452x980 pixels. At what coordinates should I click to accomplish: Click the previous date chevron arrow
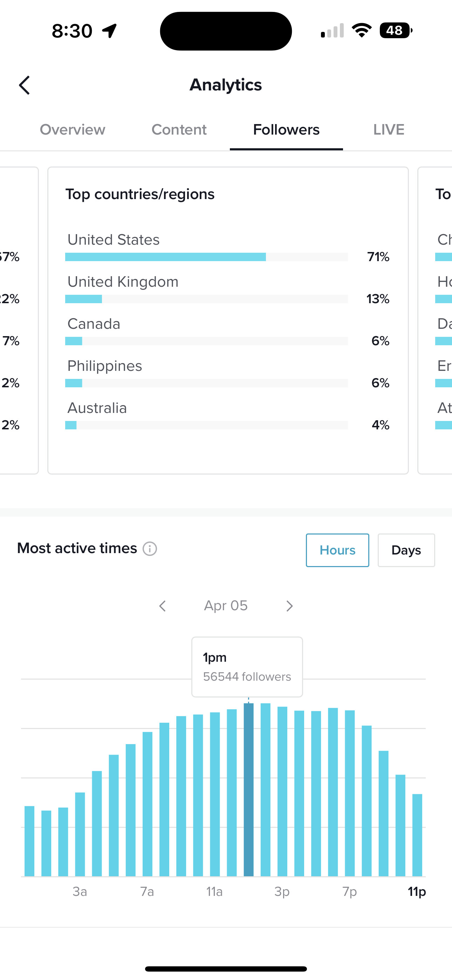click(x=163, y=606)
